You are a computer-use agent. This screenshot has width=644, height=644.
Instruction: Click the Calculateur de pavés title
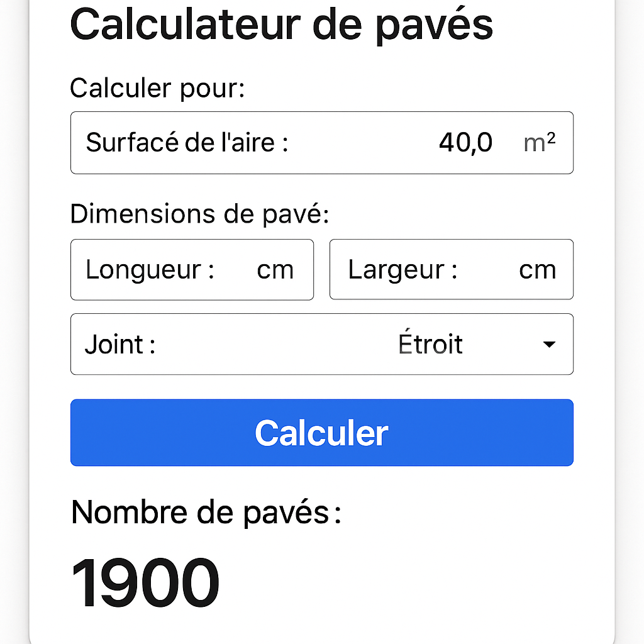(x=282, y=25)
